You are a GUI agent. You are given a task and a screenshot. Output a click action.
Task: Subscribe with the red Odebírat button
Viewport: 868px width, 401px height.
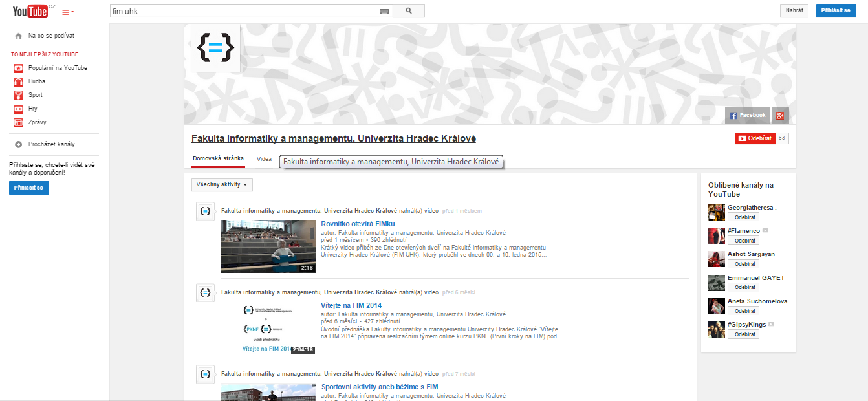pyautogui.click(x=755, y=138)
